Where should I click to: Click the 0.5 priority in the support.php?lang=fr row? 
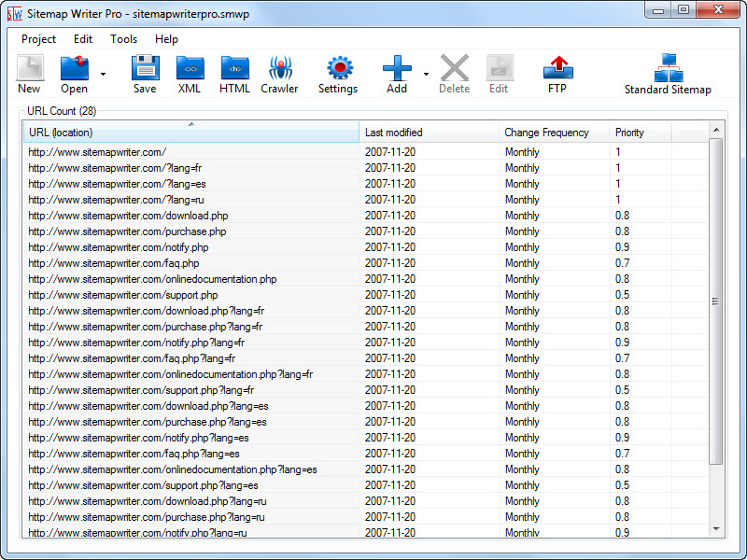[622, 390]
